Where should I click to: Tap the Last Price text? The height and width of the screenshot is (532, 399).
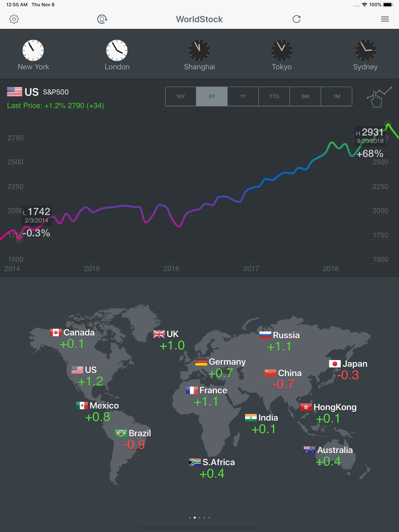[56, 106]
